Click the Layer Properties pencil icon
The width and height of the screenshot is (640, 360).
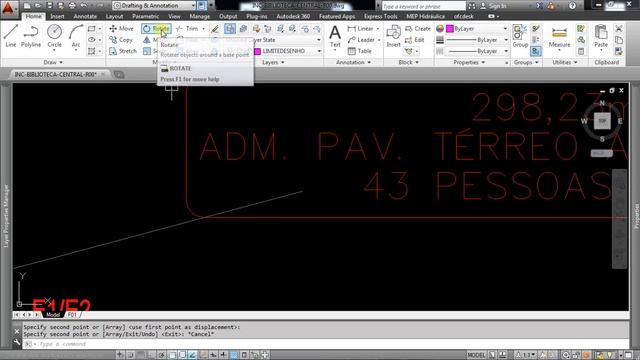pos(215,29)
